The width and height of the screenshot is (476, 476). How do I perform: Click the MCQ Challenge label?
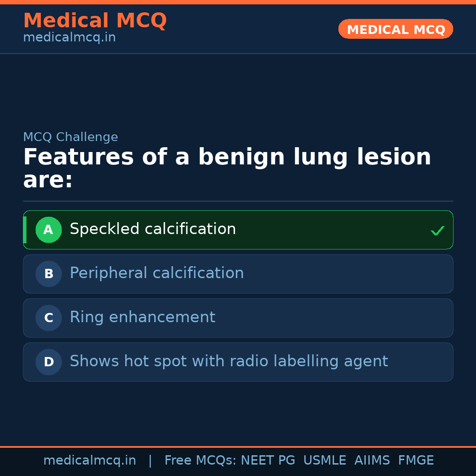click(x=71, y=137)
